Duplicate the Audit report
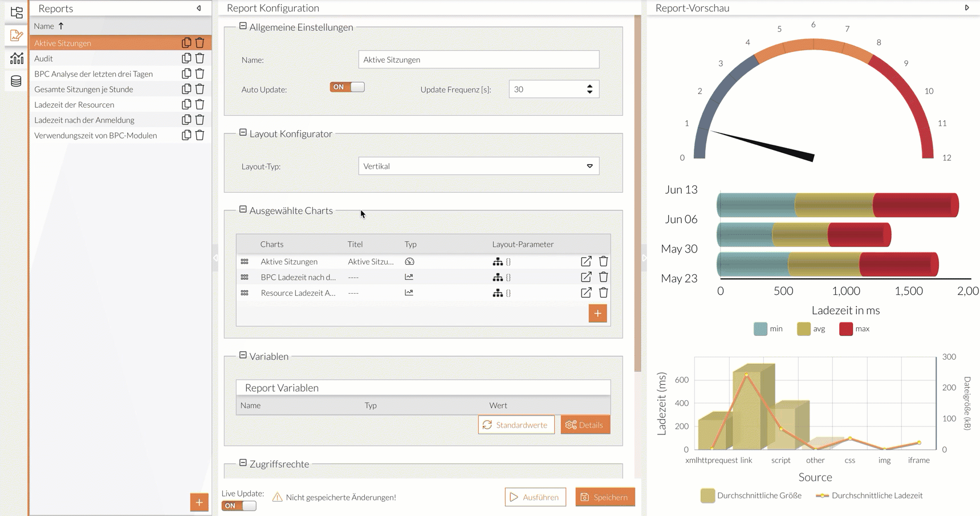The image size is (980, 516). click(x=186, y=58)
